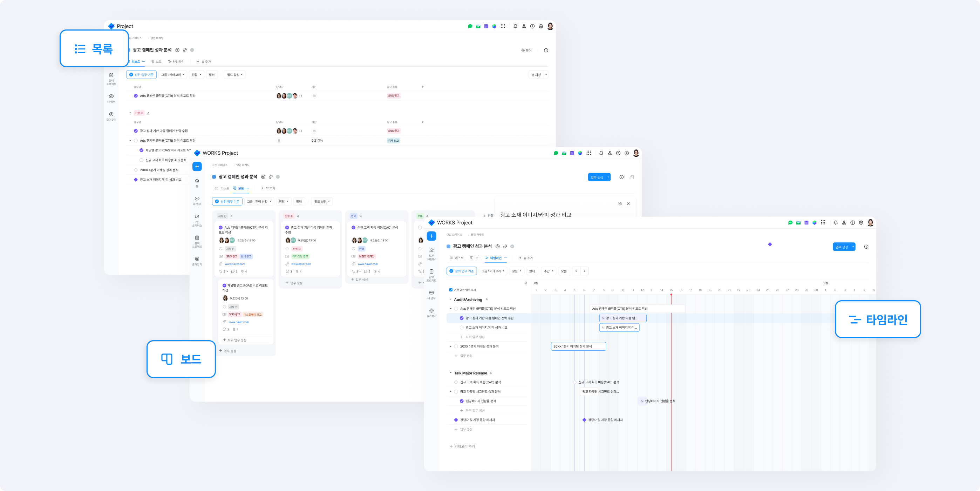Copy link icon next to timeline project title
Image resolution: width=980 pixels, height=491 pixels.
(x=505, y=246)
